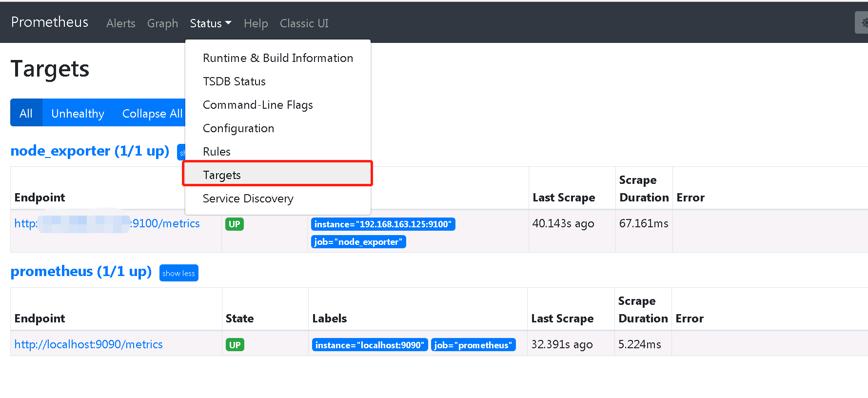
Task: Click UP badge in node_exporter row
Action: (x=235, y=224)
